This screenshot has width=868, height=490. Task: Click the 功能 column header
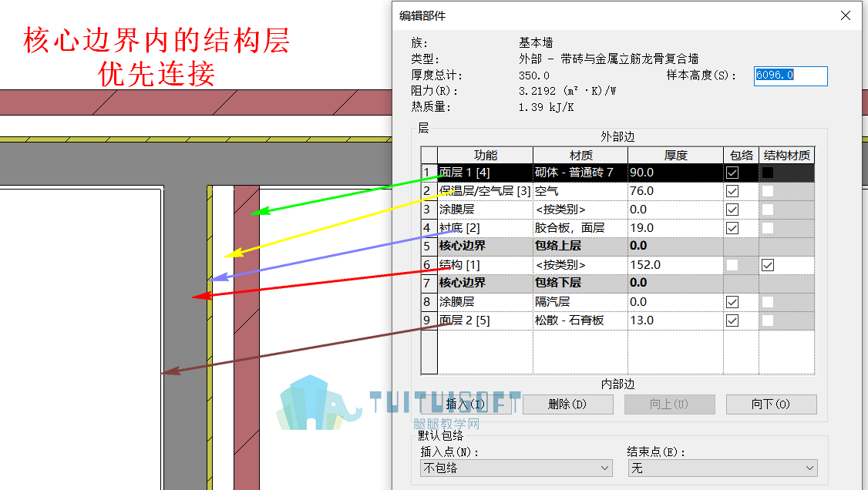[485, 156]
